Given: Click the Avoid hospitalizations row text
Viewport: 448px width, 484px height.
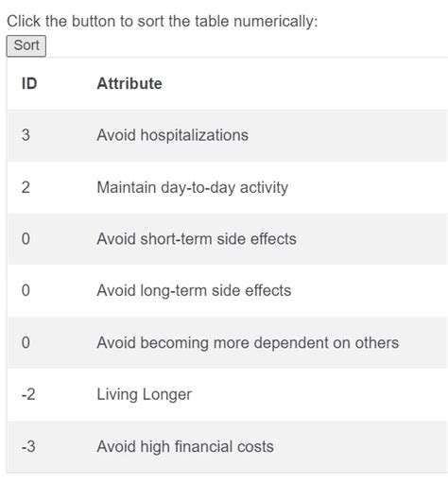Looking at the screenshot, I should [173, 135].
